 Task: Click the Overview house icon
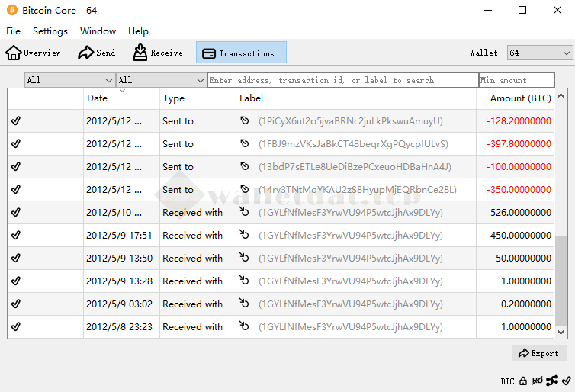point(14,53)
